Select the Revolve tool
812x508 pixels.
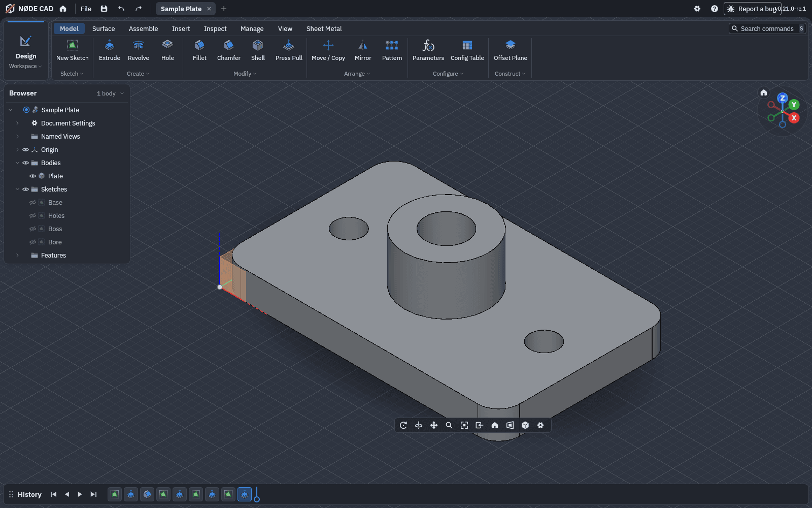coord(139,51)
